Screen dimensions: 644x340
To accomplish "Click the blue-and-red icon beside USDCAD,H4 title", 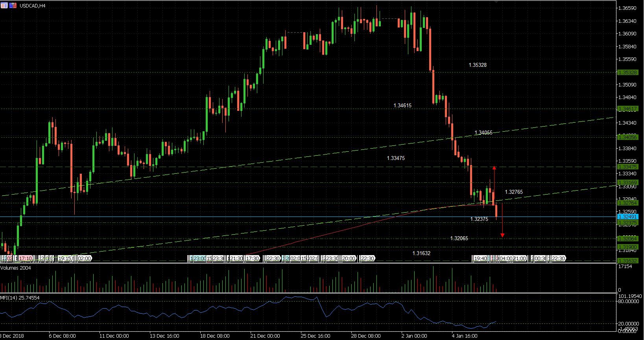I will pyautogui.click(x=13, y=6).
